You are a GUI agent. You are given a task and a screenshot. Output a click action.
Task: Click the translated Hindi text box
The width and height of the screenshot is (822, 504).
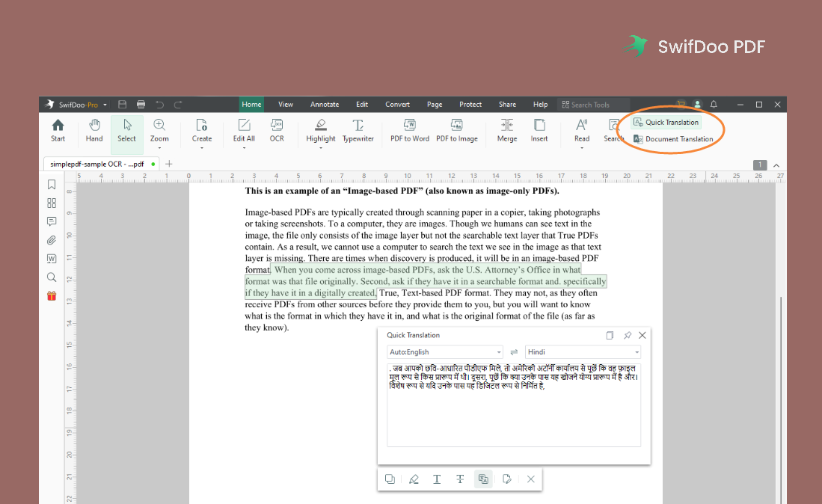[514, 405]
